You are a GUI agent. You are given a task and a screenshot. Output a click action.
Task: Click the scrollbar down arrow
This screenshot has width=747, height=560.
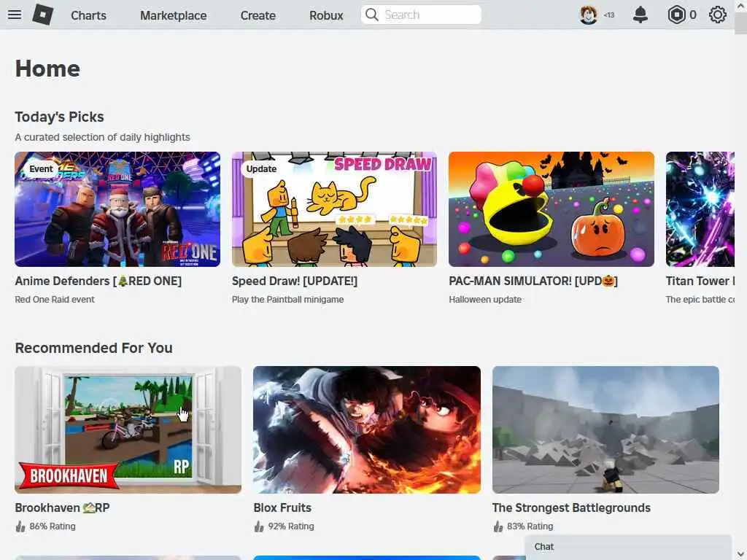(741, 555)
